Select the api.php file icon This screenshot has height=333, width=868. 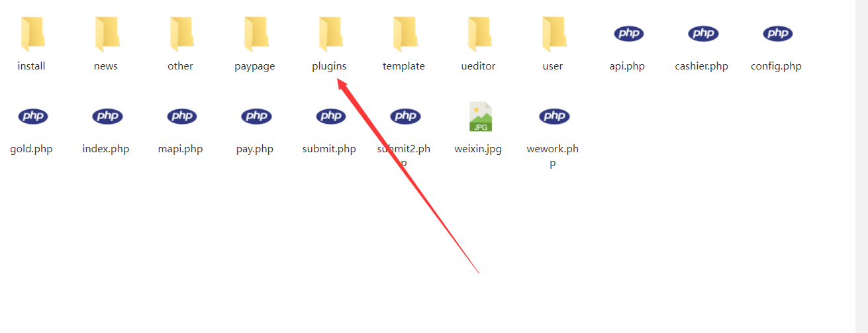pos(628,34)
